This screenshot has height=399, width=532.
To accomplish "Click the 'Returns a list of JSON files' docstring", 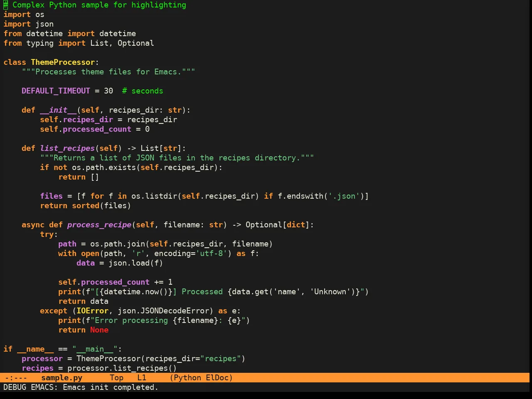I will point(177,158).
